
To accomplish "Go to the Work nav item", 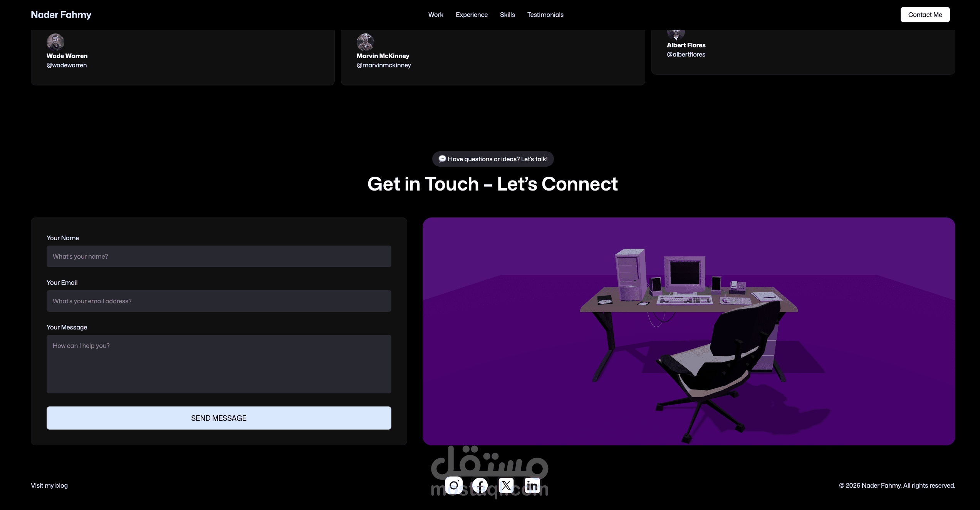I will pos(436,15).
